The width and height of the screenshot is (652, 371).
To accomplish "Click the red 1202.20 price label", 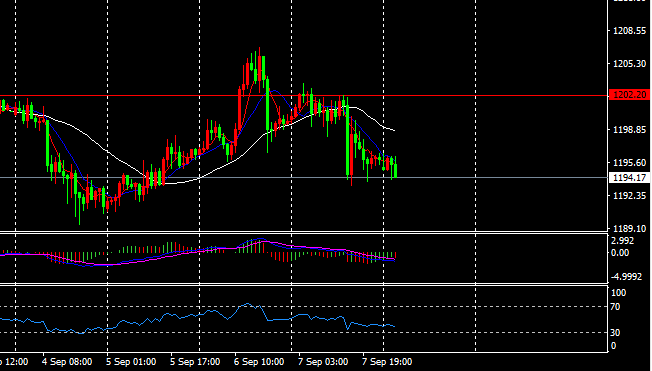I will click(x=630, y=95).
